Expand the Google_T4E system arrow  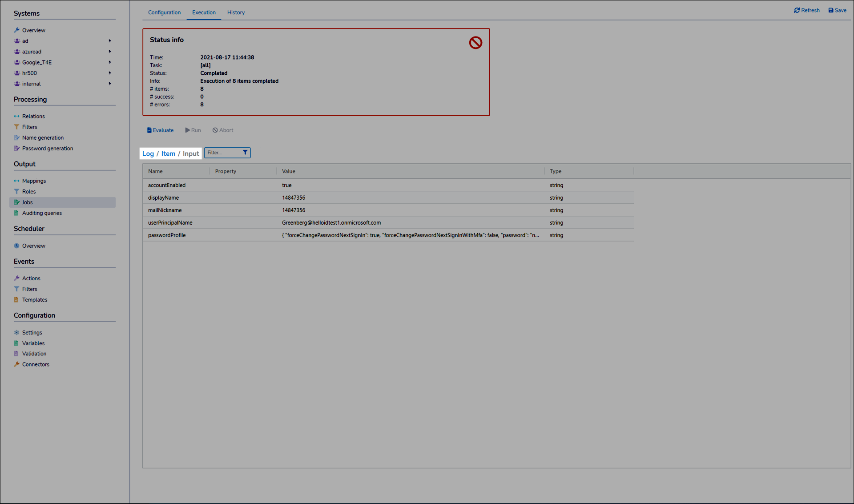[x=110, y=62]
